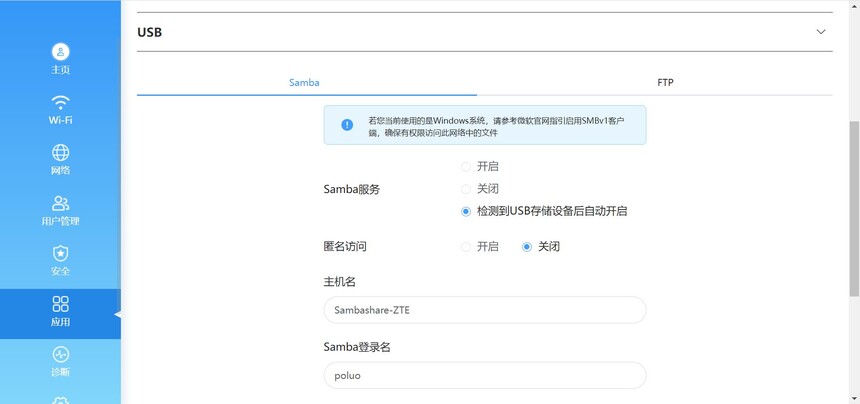Screen dimensions: 860x404
Task: Open the Wi-Fi settings icon
Action: click(x=60, y=102)
